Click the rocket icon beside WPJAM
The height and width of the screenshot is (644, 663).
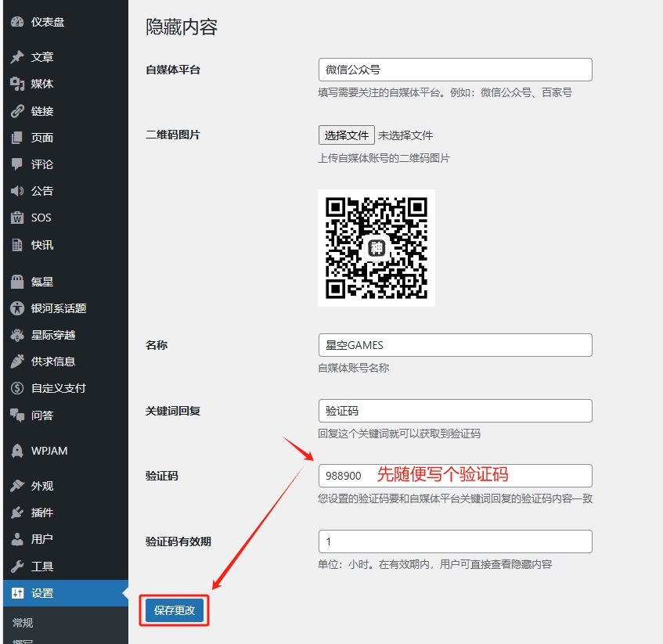pos(17,451)
